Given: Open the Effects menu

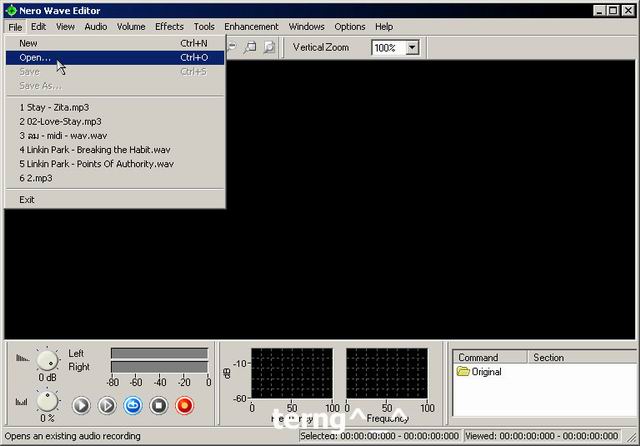Looking at the screenshot, I should click(x=169, y=27).
